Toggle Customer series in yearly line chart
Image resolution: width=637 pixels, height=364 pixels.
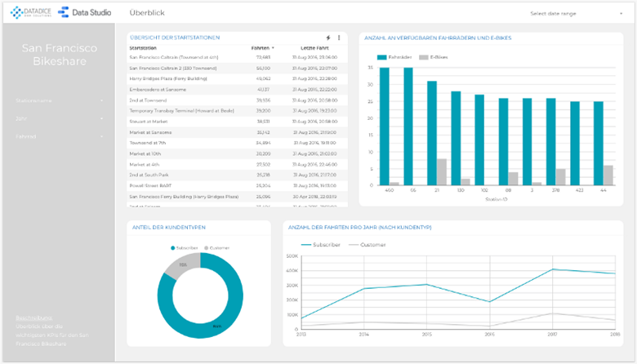coord(370,243)
